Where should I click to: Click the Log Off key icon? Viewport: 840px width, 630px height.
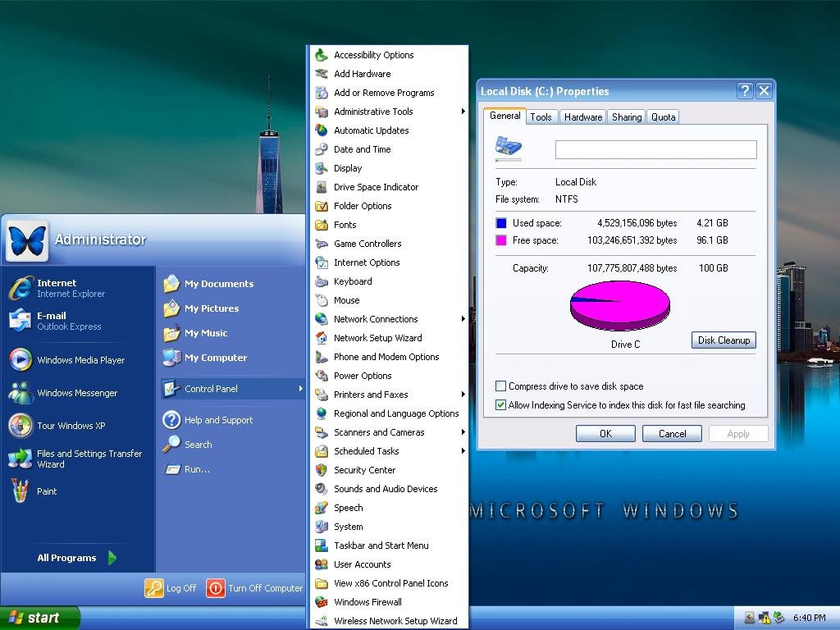tap(154, 587)
